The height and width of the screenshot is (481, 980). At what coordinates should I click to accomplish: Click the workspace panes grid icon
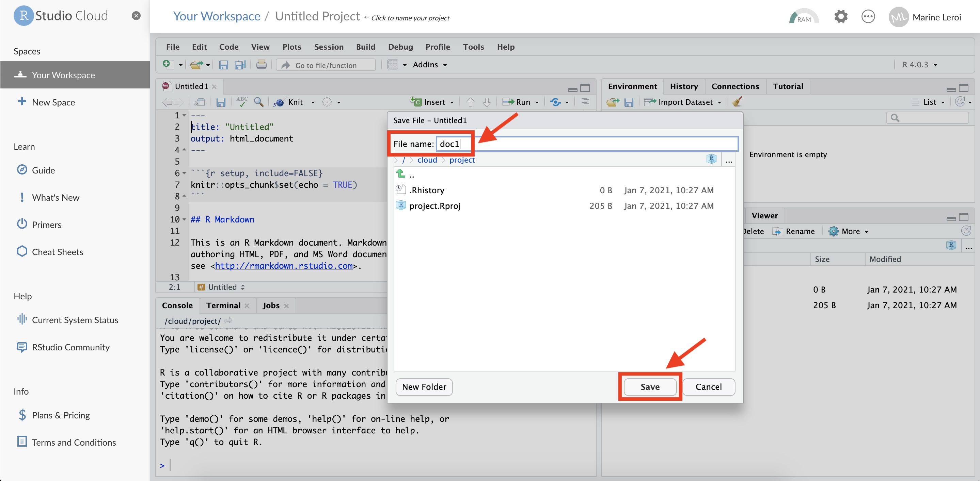393,65
